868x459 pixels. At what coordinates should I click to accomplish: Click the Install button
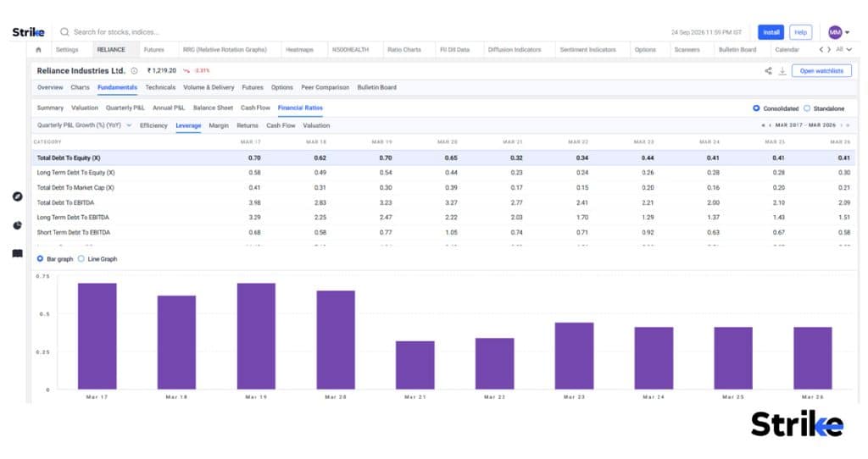point(771,32)
